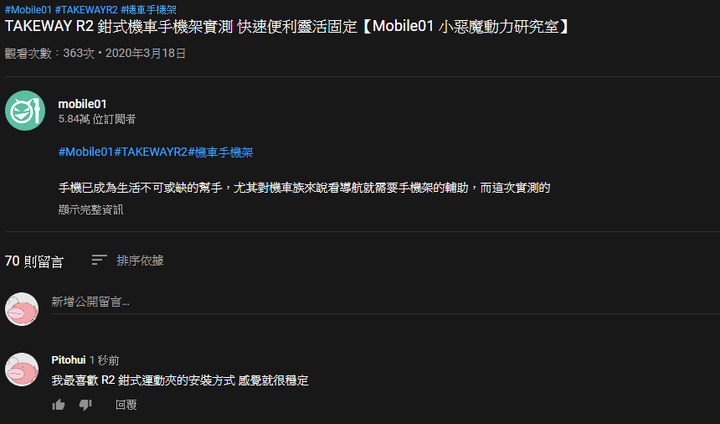
Task: Click the thumbs up icon on Pitohui's comment
Action: [58, 405]
